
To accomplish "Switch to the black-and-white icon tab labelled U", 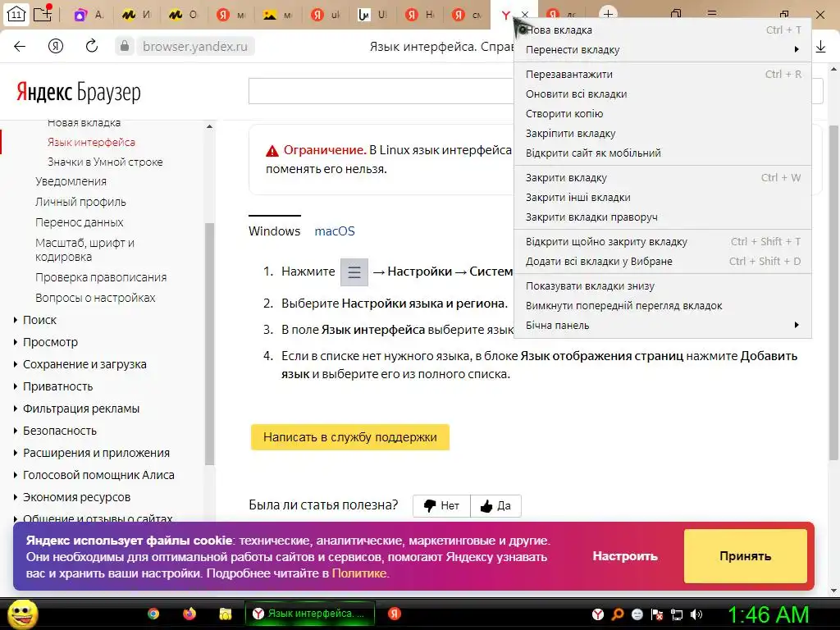I will pyautogui.click(x=373, y=15).
